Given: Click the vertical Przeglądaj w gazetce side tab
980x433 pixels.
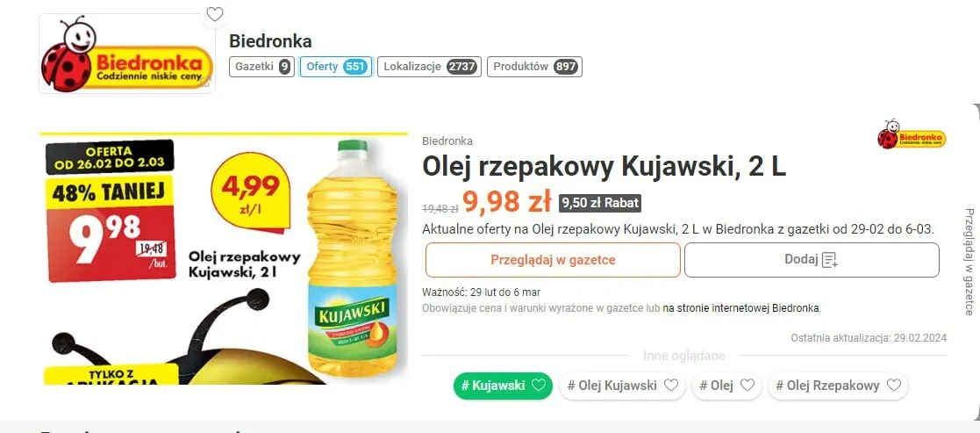Looking at the screenshot, I should click(968, 262).
